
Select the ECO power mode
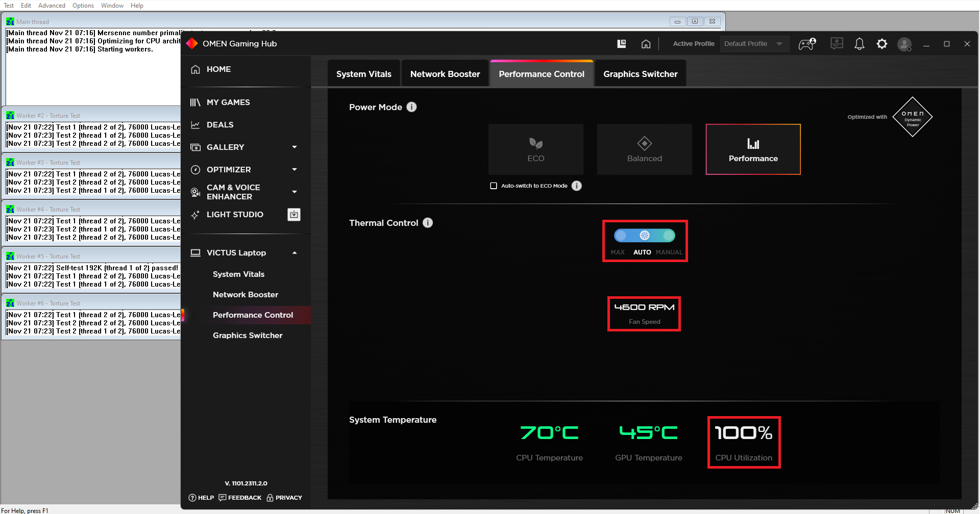click(536, 149)
